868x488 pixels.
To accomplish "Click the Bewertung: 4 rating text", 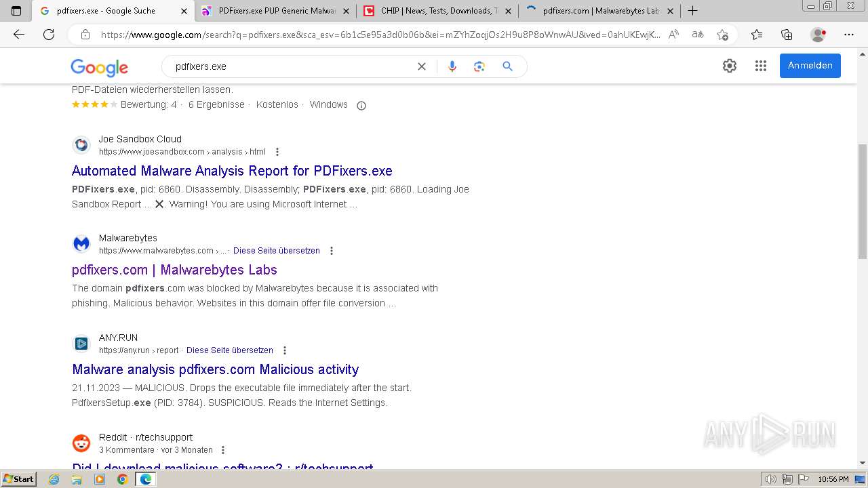I will pyautogui.click(x=149, y=104).
